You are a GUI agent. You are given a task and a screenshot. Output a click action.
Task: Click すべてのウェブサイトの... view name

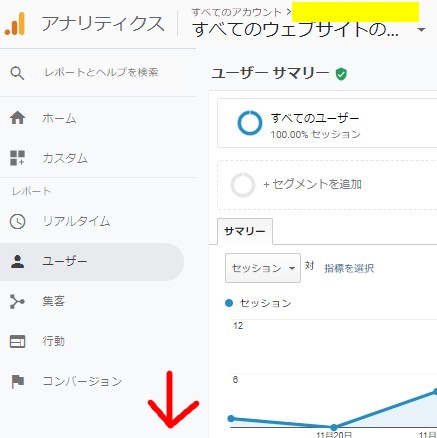[x=295, y=30]
